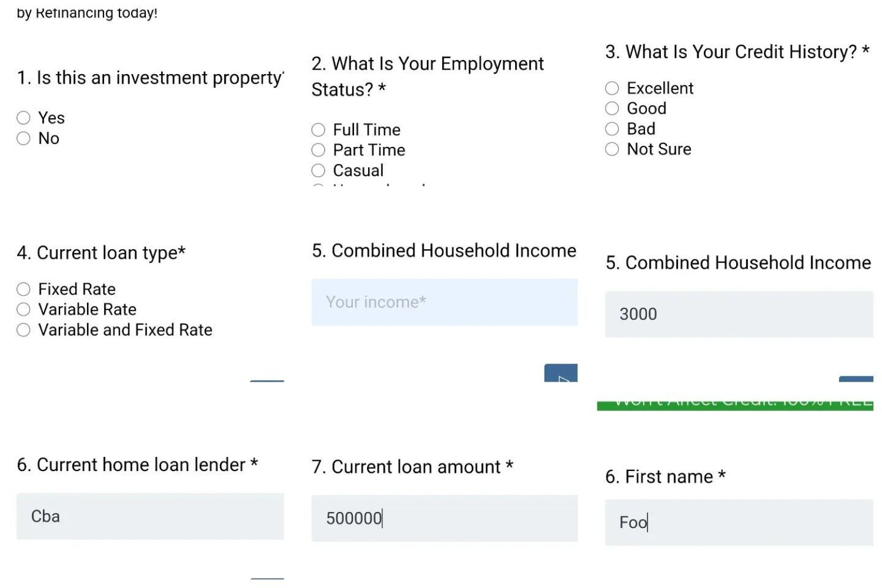
Task: Focus the First name input field
Action: pyautogui.click(x=739, y=522)
